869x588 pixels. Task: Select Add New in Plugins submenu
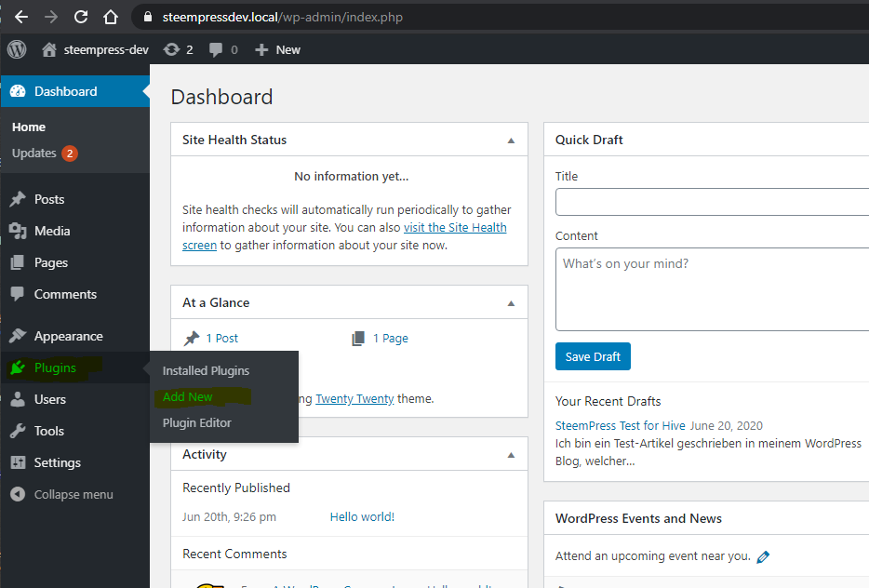187,396
